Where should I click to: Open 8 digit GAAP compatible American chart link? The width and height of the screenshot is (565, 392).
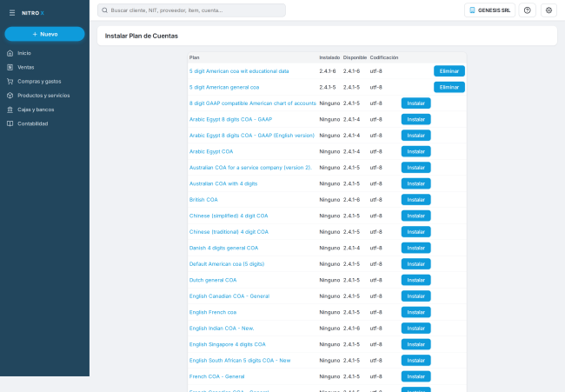click(253, 103)
